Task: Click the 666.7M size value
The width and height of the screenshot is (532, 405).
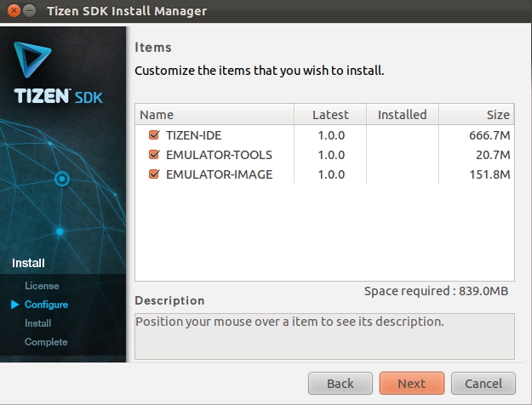Action: (489, 135)
